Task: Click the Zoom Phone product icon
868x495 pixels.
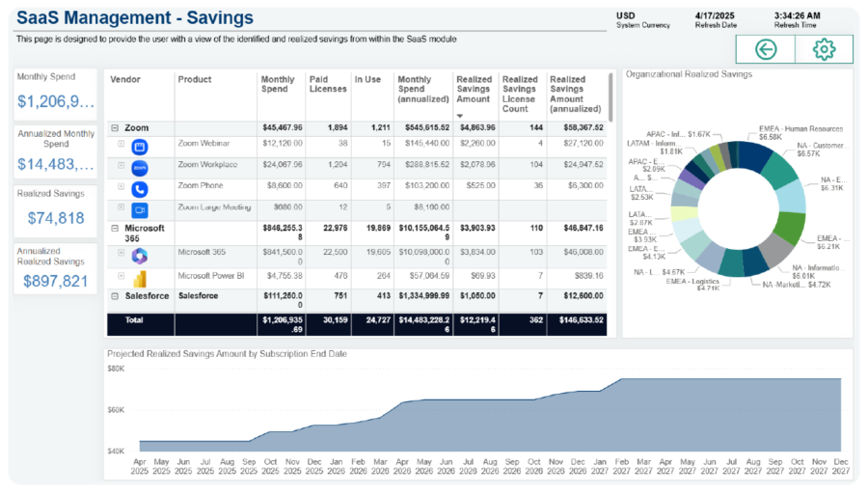Action: [140, 189]
